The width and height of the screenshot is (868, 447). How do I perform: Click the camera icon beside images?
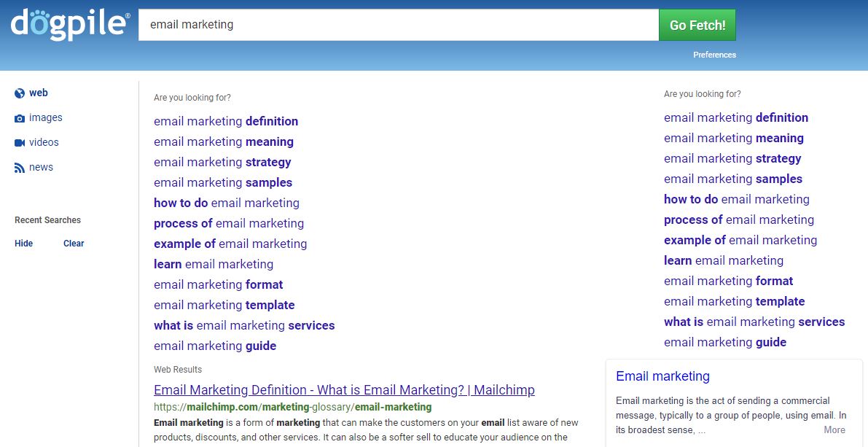pyautogui.click(x=20, y=118)
